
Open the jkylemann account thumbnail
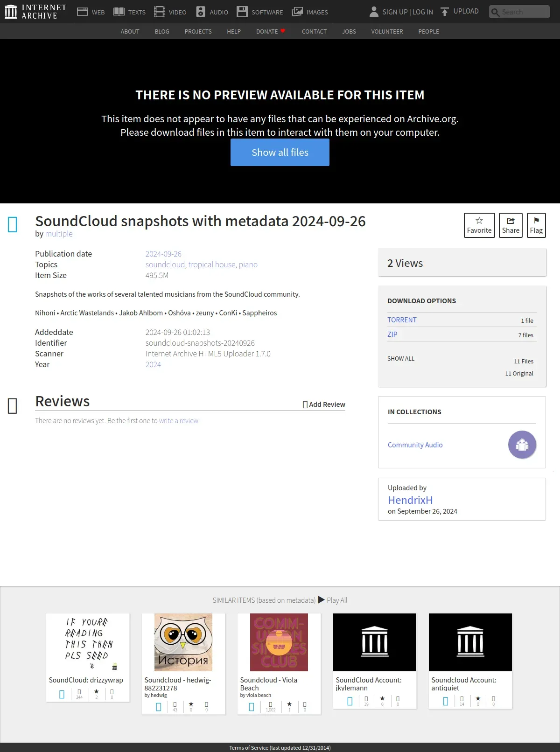click(x=375, y=642)
